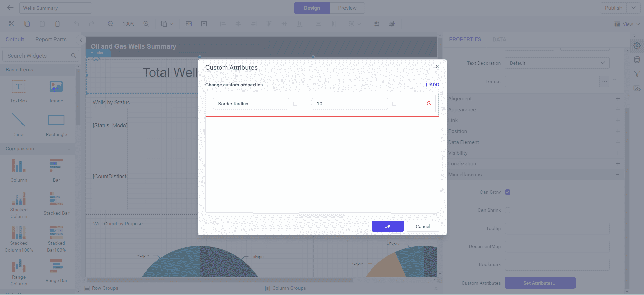Image resolution: width=644 pixels, height=295 pixels.
Task: Expand the Appearance section
Action: [534, 109]
